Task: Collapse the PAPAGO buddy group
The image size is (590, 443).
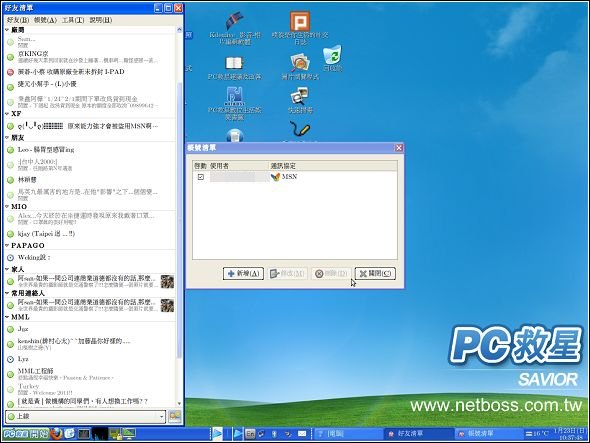Action: pos(8,245)
